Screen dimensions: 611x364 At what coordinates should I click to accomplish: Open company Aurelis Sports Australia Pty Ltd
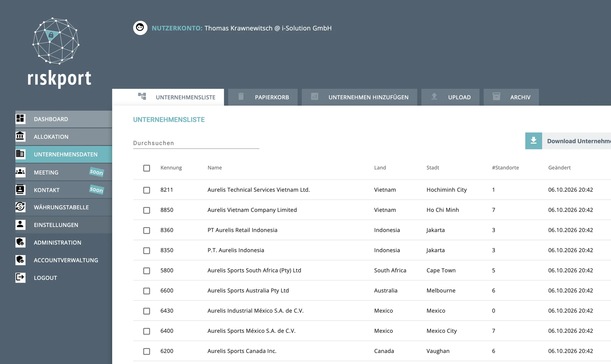pos(248,290)
